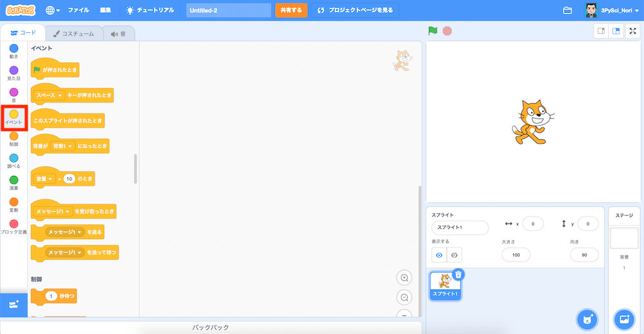Edit the sprite name スプライト1 field
Viewport: 644px width, 334px height.
click(x=460, y=228)
